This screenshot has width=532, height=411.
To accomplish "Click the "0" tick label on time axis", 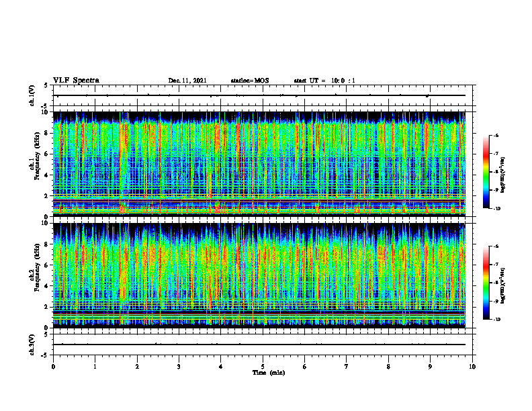I will (x=53, y=367).
